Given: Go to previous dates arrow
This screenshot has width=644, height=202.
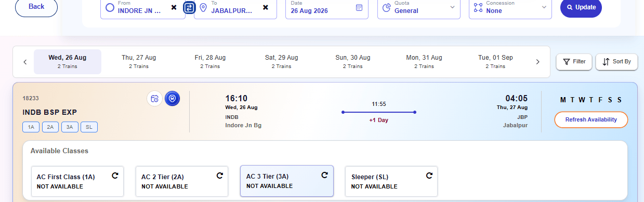Looking at the screenshot, I should tap(25, 62).
